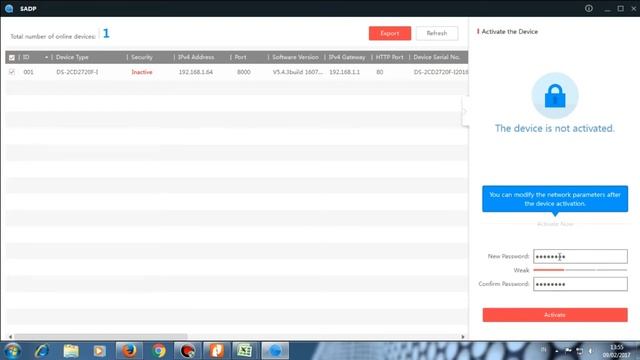The width and height of the screenshot is (640, 360).
Task: Select the DS-2CD2720F-I device type cell
Action: coord(77,72)
